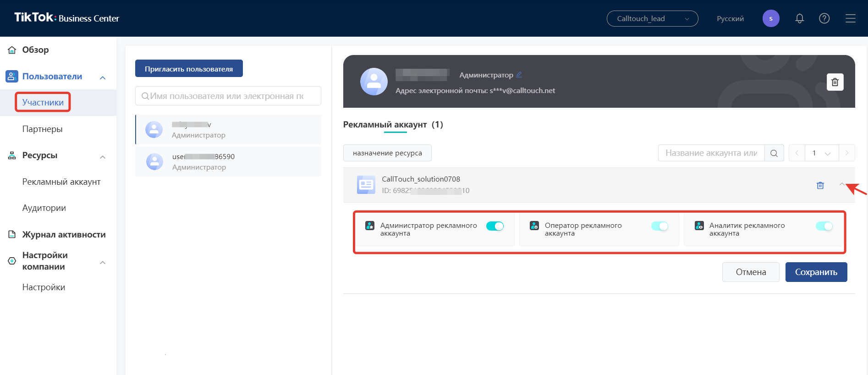Toggle Аналитик рекламного аккаунта switch
Screen dimensions: 868x375
pos(824,226)
